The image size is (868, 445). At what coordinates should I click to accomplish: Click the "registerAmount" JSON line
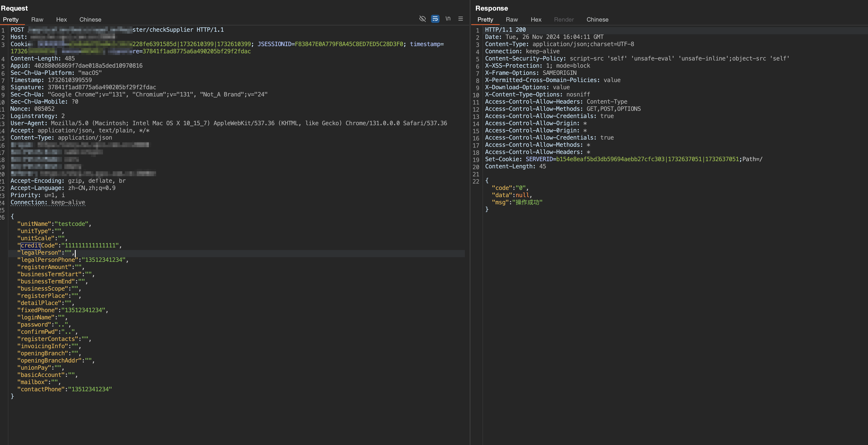pyautogui.click(x=51, y=267)
